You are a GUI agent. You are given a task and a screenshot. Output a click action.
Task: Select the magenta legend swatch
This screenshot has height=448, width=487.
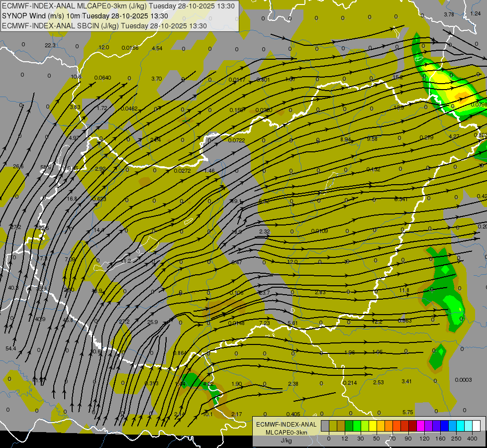[x=420, y=426]
